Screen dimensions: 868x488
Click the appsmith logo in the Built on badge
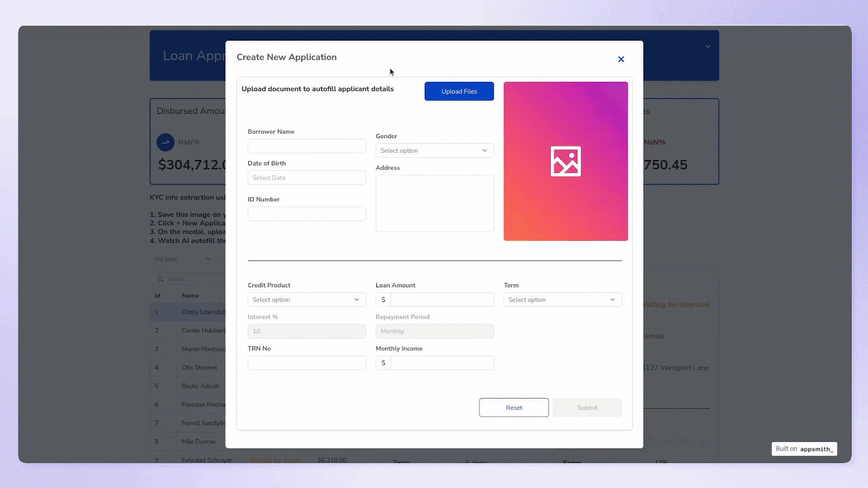(816, 449)
